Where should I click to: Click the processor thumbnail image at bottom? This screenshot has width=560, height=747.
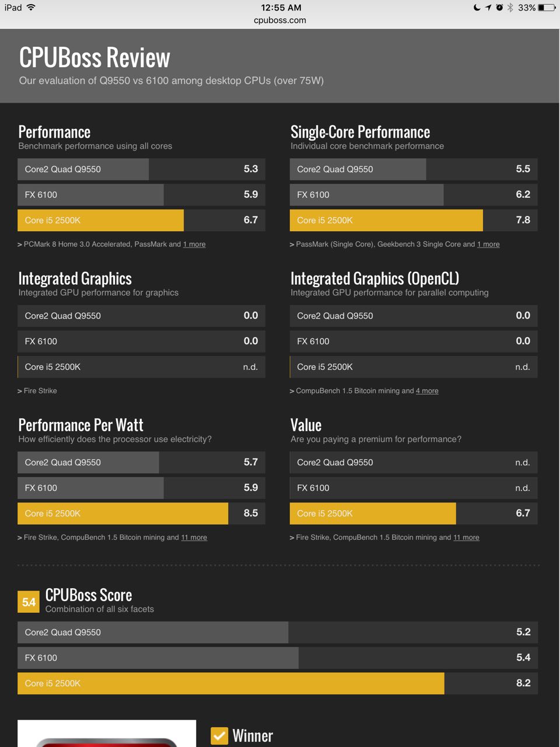(107, 734)
